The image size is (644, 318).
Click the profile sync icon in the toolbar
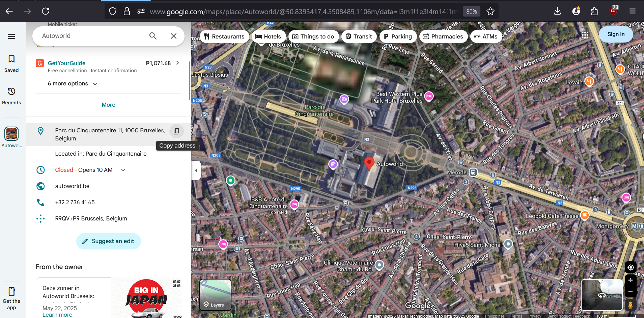click(x=576, y=11)
